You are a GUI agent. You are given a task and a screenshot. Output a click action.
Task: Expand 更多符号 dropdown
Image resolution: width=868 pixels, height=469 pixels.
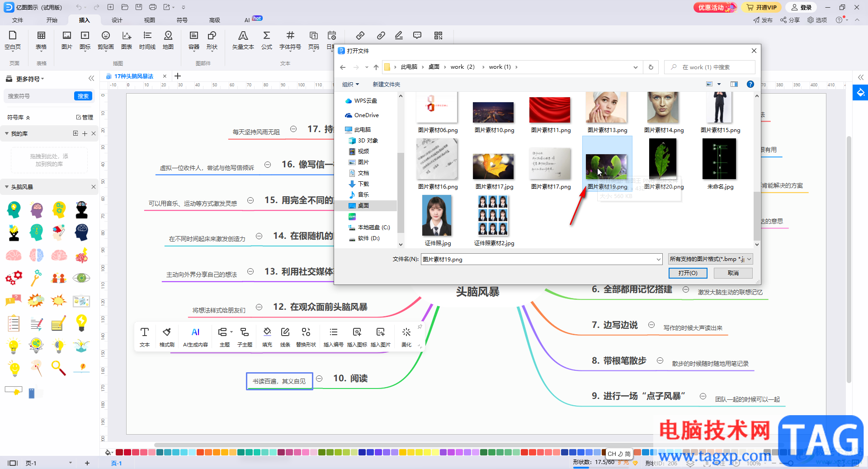tap(30, 79)
